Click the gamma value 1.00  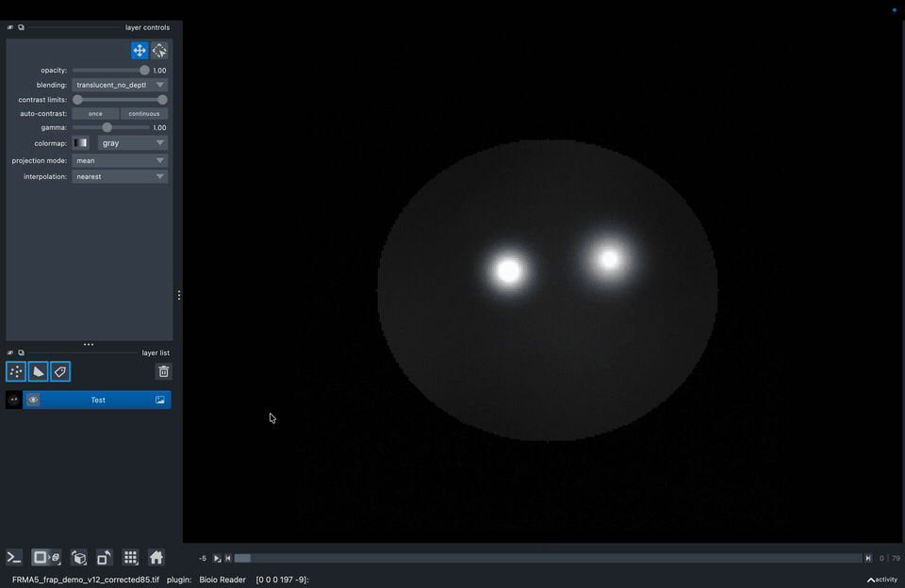[159, 127]
